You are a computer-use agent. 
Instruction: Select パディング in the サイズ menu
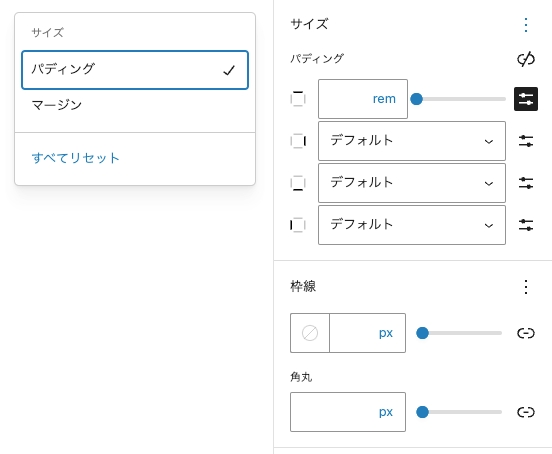coord(135,70)
